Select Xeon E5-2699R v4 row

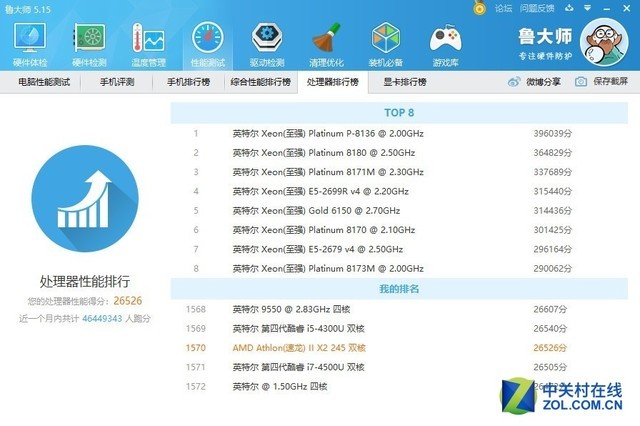click(399, 191)
